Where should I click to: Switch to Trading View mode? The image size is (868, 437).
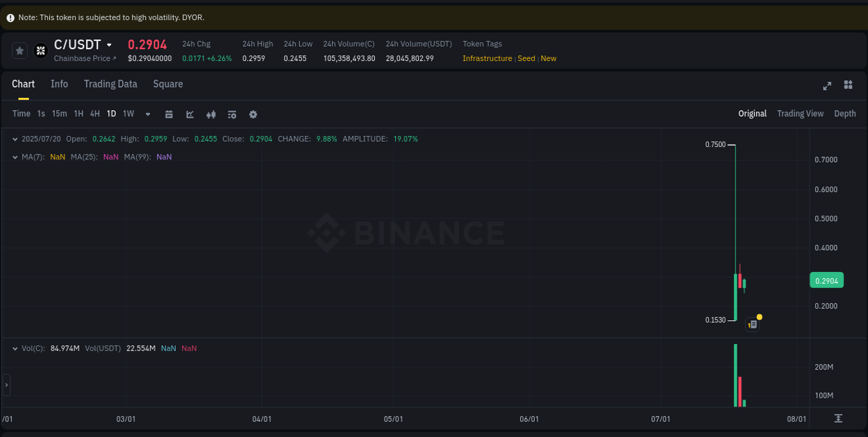800,113
